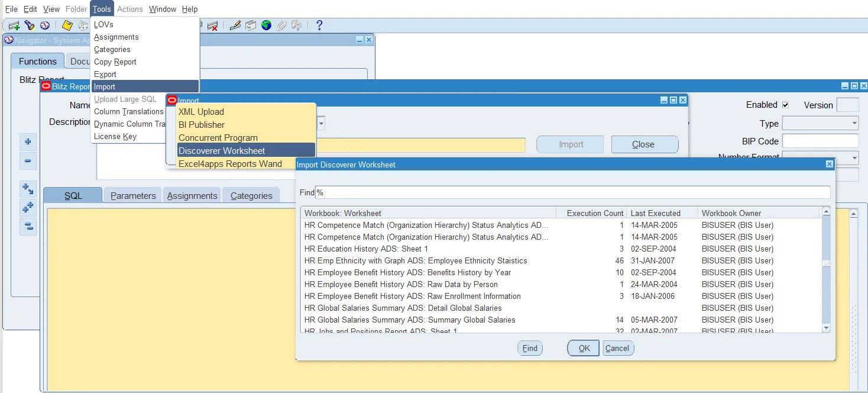Click the New record toolbar icon
Viewport: 868px width, 393px height.
point(14,25)
